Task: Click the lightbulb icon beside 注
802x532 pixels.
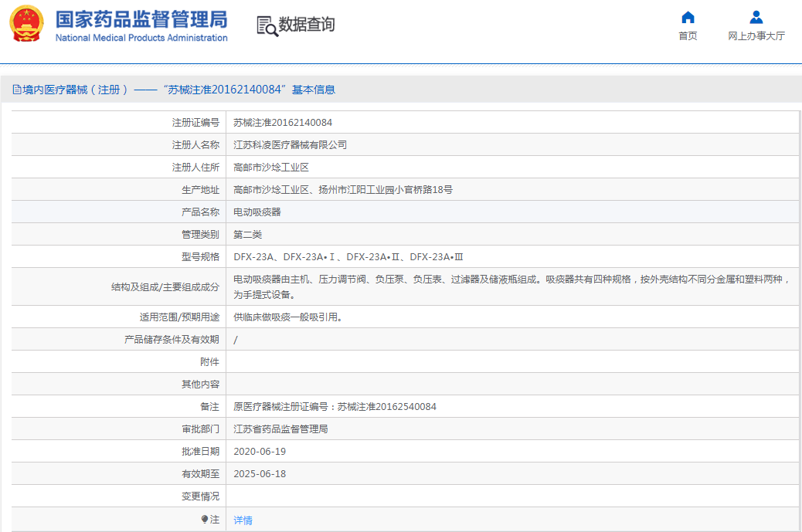Action: coord(205,519)
